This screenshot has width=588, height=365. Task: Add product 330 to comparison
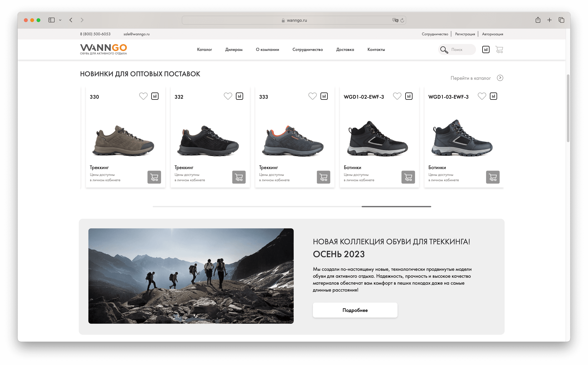(x=155, y=96)
